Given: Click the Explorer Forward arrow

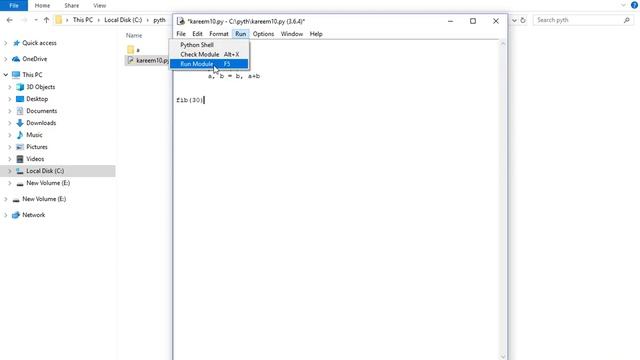Looking at the screenshot, I should [x=24, y=20].
